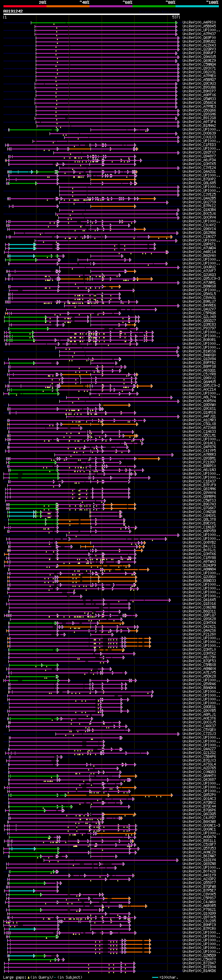Open the entry UniRef100_Q4A2U1
222x980 pixels.
click(199, 172)
